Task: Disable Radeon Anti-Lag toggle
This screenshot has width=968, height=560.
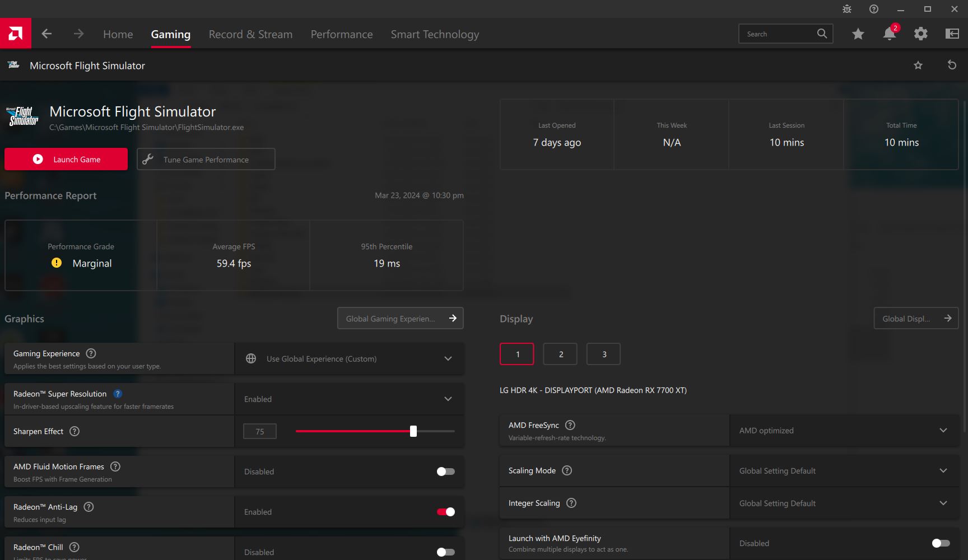Action: pos(446,512)
